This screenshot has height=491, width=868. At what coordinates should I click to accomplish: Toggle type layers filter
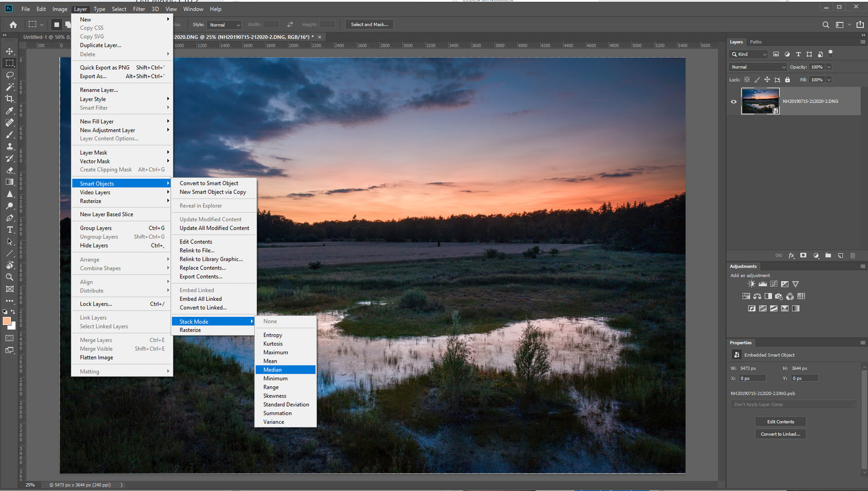point(798,54)
